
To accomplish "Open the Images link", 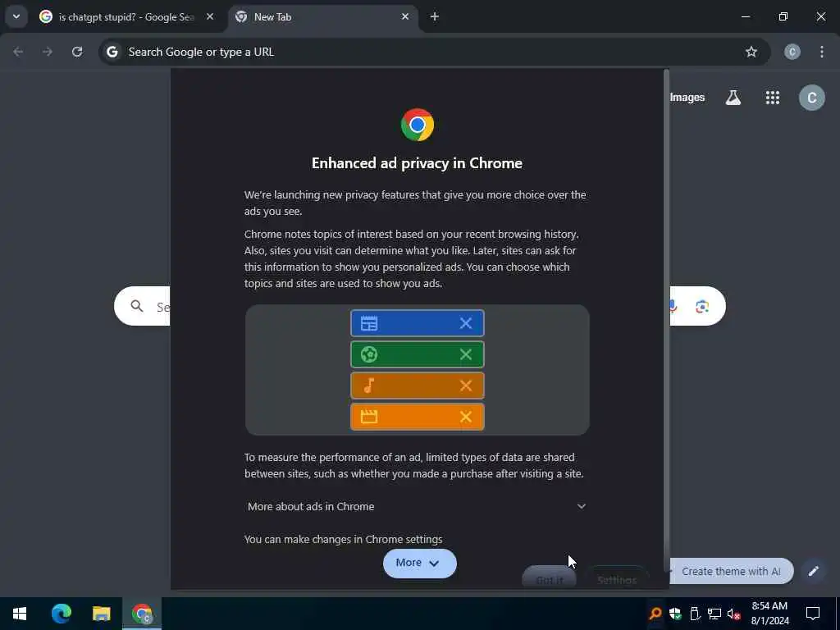I will tap(687, 98).
